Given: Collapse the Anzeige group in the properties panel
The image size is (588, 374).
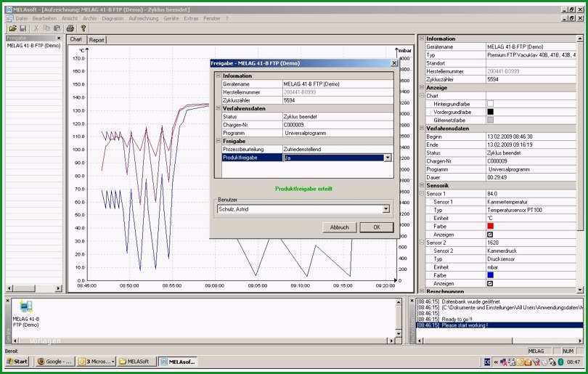Looking at the screenshot, I should pyautogui.click(x=422, y=87).
